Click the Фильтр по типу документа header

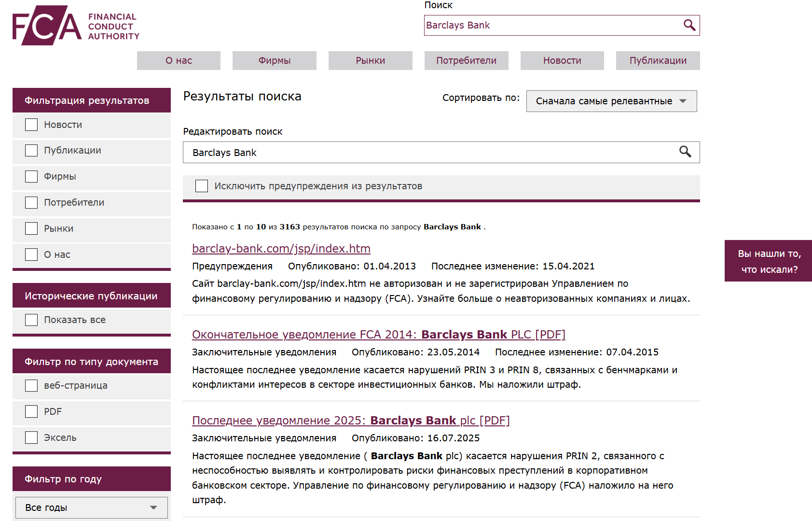pyautogui.click(x=92, y=361)
